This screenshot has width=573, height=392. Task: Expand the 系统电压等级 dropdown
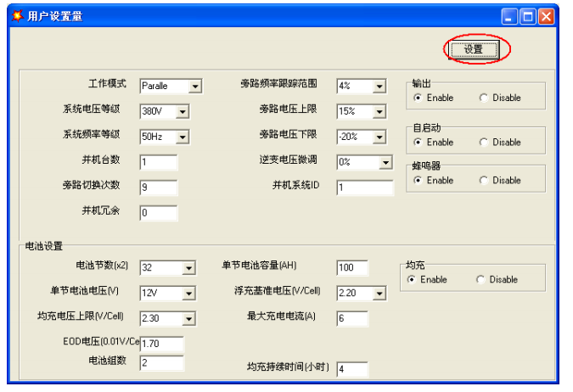click(183, 111)
